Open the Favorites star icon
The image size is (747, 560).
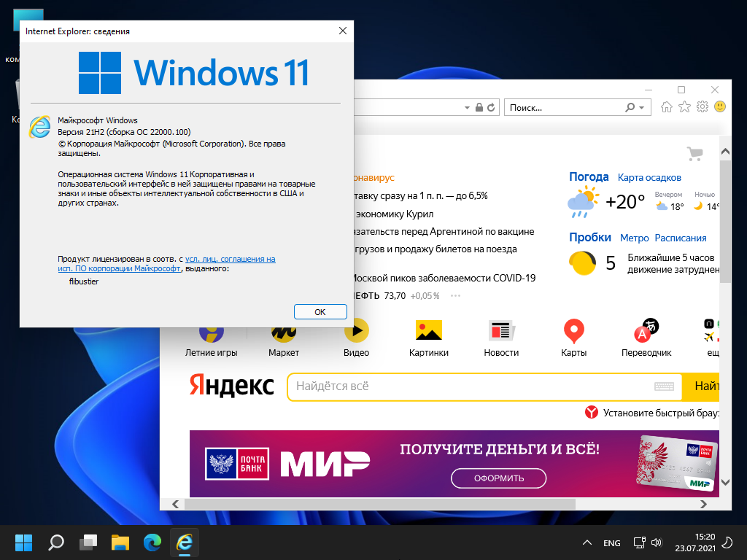pos(684,107)
